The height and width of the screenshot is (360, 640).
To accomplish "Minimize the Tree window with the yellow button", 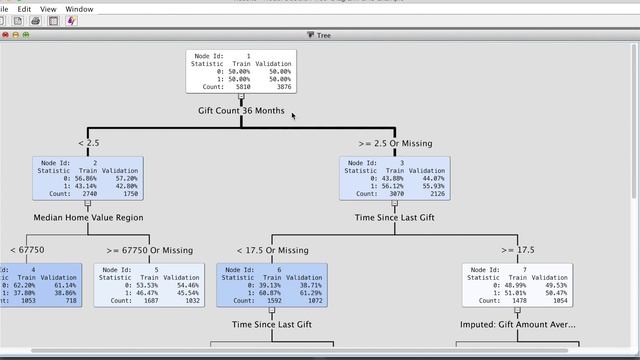I will [x=16, y=35].
